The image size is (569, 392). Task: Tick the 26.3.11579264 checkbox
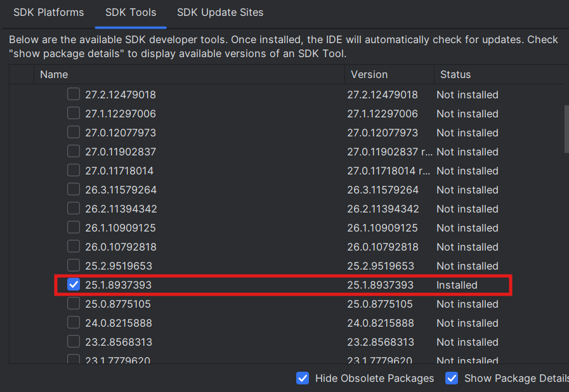(x=74, y=190)
